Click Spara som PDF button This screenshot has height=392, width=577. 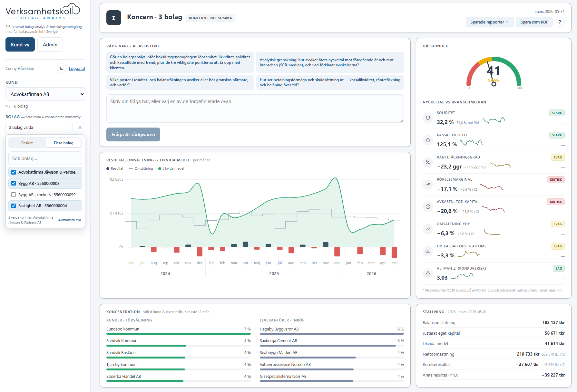pos(534,22)
